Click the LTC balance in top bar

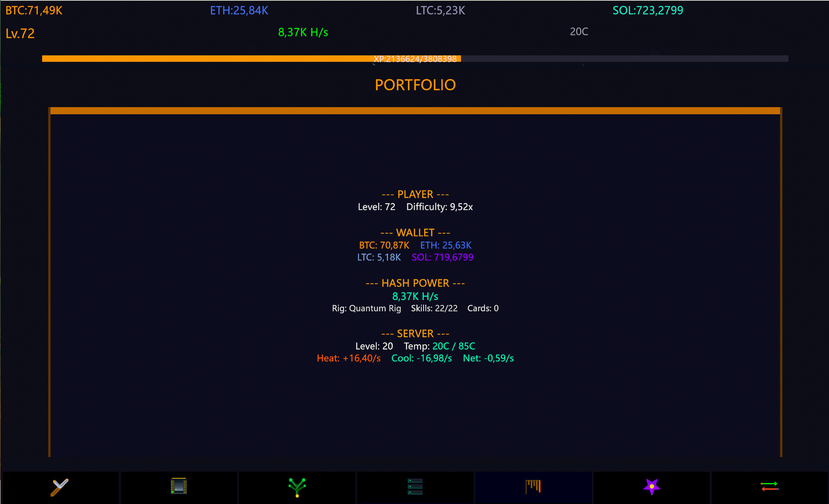click(440, 10)
